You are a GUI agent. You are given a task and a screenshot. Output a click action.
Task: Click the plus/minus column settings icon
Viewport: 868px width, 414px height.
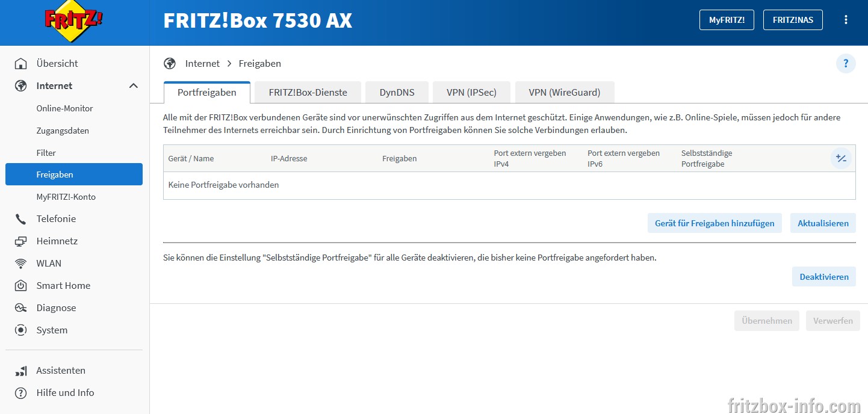point(841,158)
